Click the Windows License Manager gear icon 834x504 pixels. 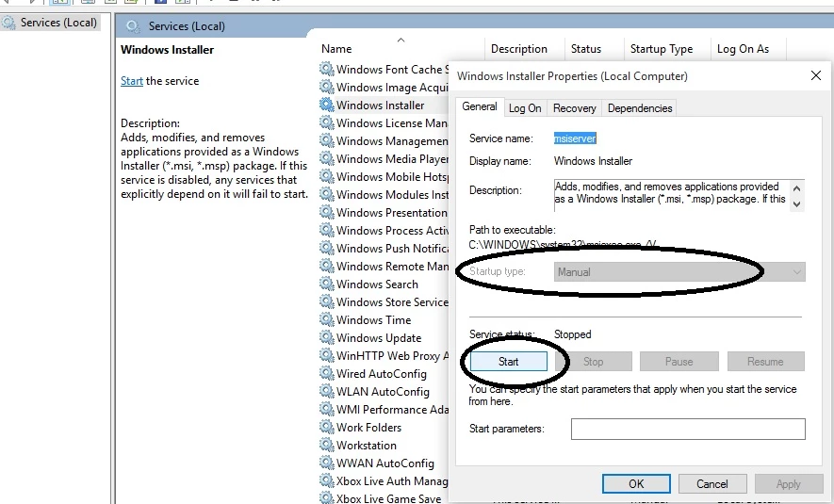(327, 122)
